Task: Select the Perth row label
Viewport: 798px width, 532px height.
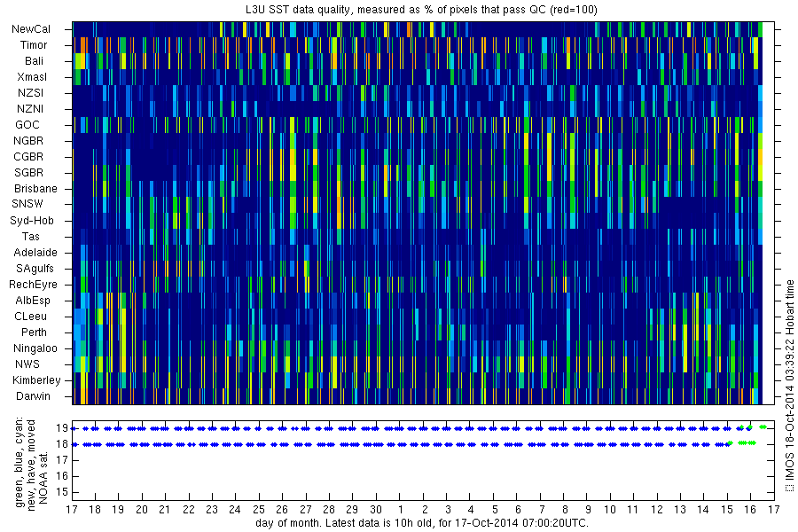Action: click(34, 332)
